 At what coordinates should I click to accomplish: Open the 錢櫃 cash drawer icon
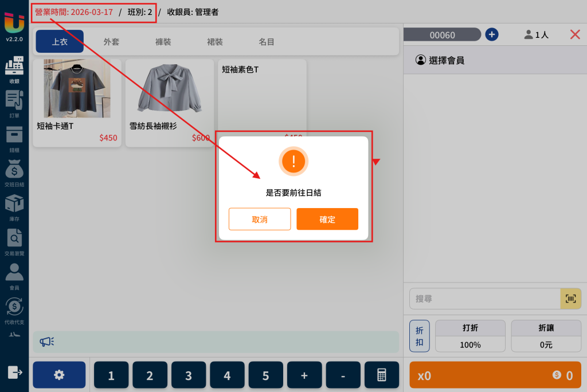pyautogui.click(x=14, y=139)
